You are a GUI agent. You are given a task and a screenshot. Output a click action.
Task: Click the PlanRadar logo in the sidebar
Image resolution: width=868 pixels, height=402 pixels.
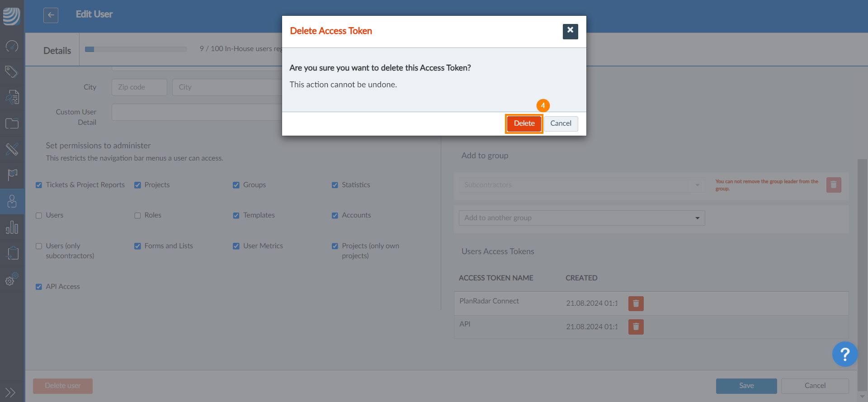point(12,16)
